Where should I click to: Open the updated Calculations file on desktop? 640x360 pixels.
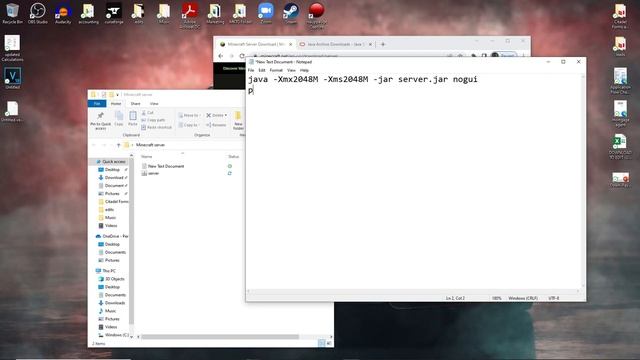(x=12, y=48)
